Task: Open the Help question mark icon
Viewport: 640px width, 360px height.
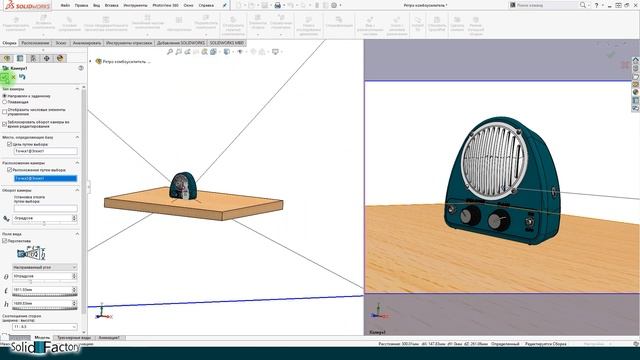Action: coord(596,5)
